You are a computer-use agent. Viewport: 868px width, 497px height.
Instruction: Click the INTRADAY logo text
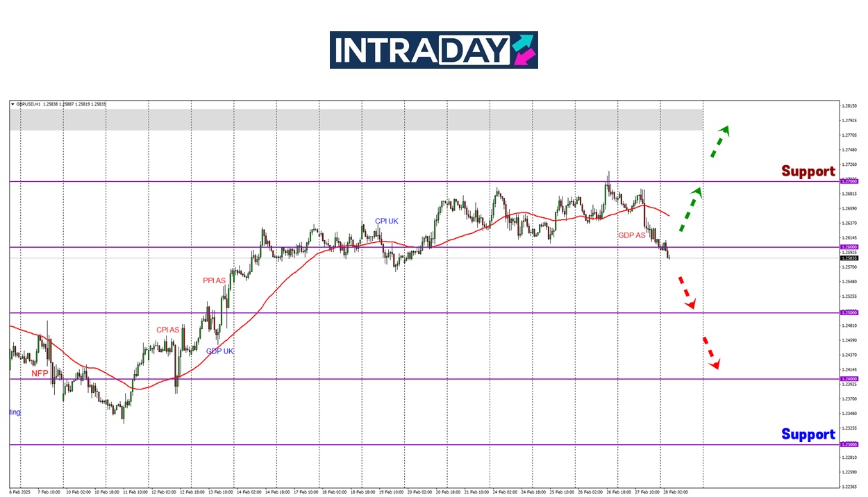420,50
